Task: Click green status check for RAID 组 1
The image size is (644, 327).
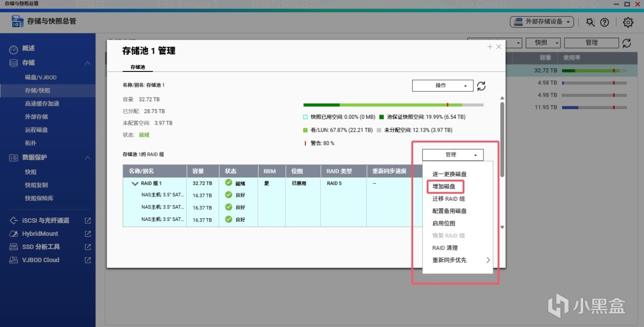Action: pos(229,183)
